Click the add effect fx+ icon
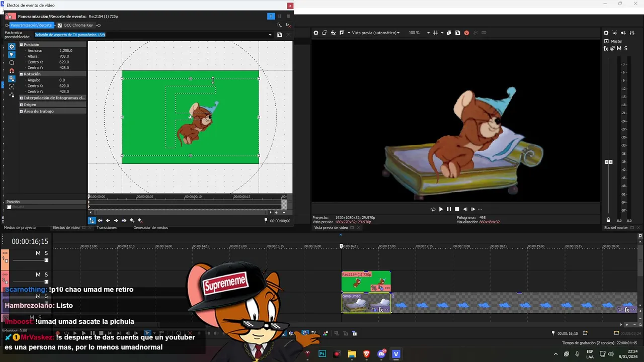Viewport: 644px width, 362px height. (x=280, y=25)
